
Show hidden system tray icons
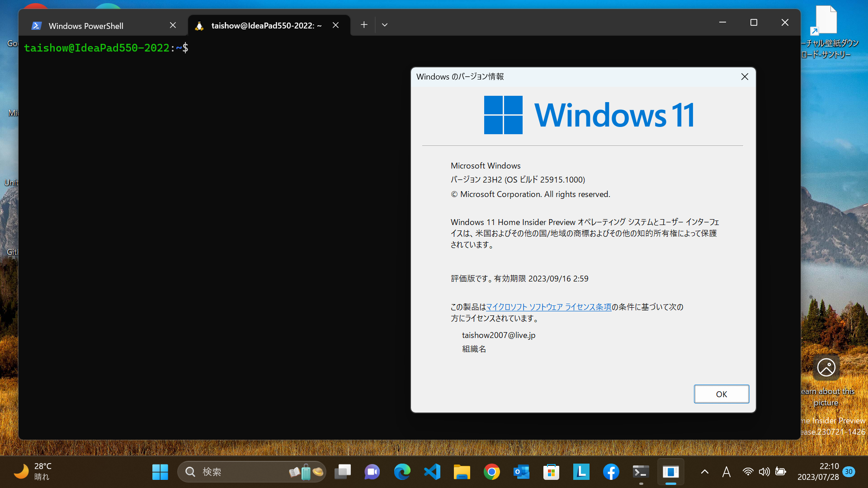(x=704, y=472)
